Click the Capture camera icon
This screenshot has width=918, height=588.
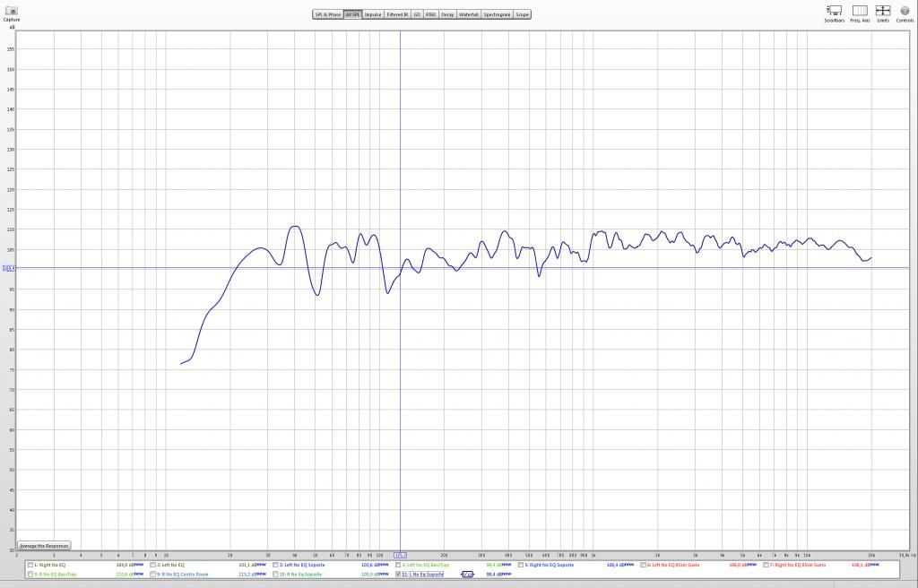point(11,11)
